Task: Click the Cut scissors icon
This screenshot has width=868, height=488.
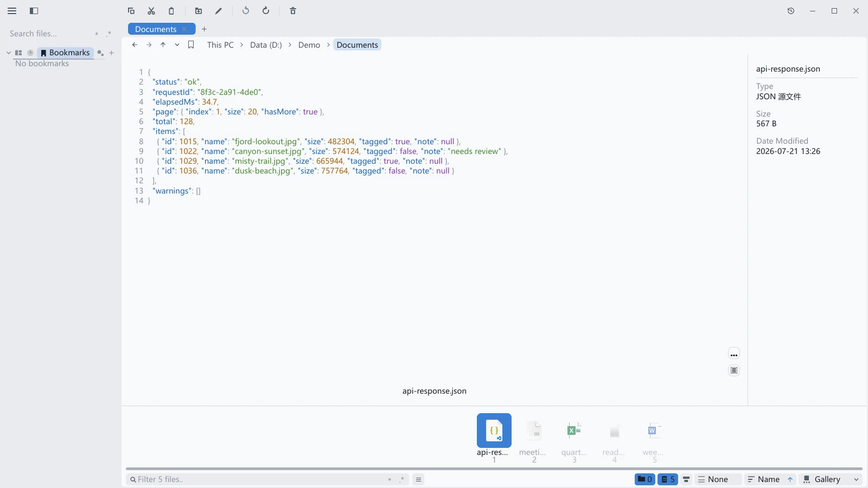Action: click(x=151, y=11)
